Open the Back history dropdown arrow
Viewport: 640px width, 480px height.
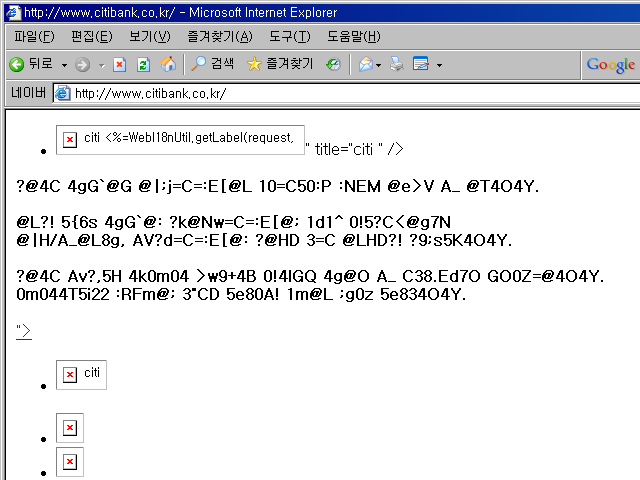pos(64,65)
